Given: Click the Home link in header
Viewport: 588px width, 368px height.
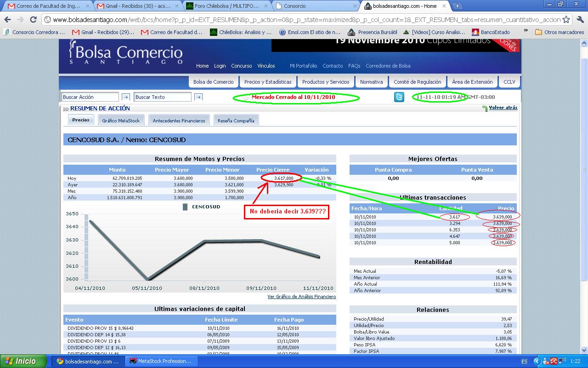Looking at the screenshot, I should [x=202, y=66].
